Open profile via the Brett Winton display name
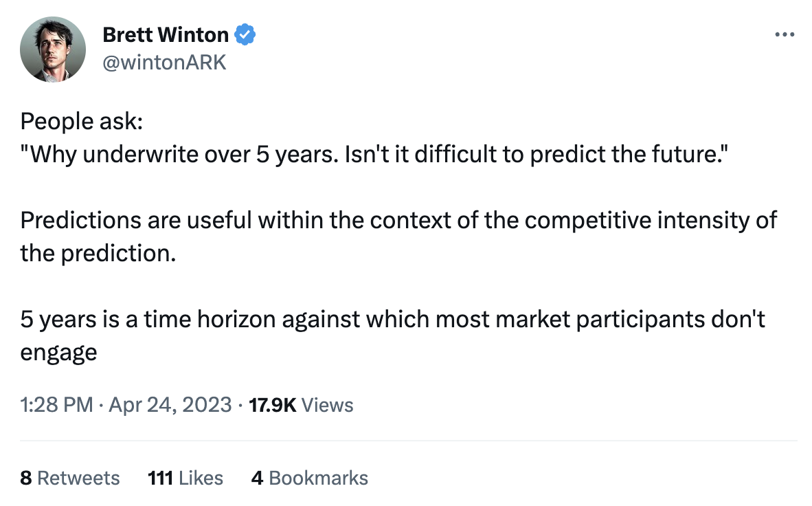This screenshot has height=506, width=812. pyautogui.click(x=165, y=34)
